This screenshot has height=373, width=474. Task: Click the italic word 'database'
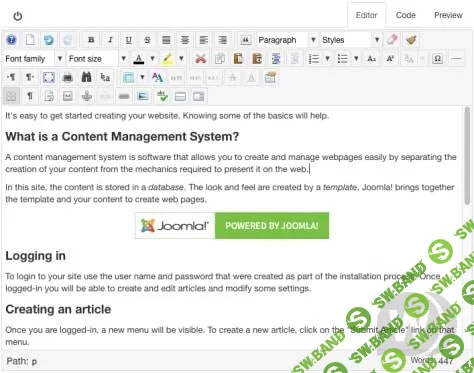coord(166,187)
